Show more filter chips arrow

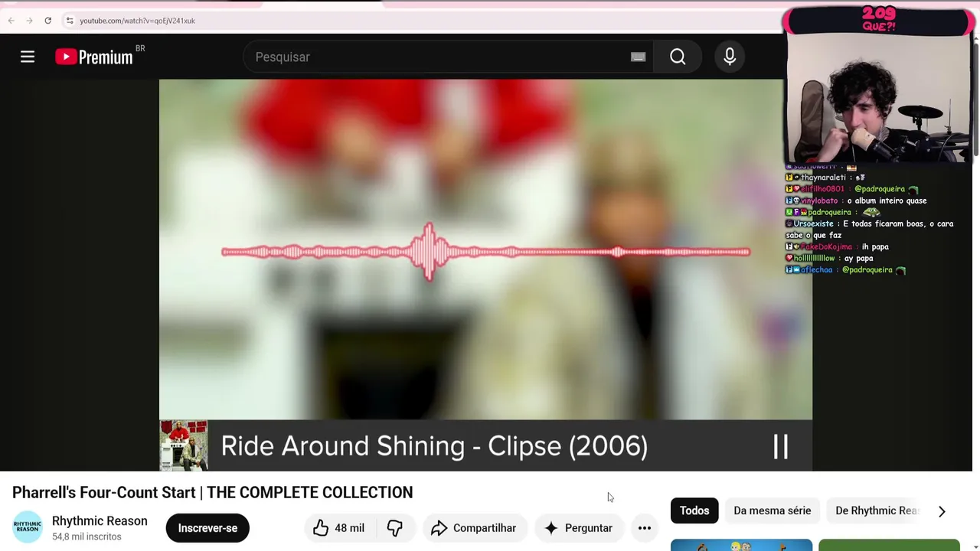(942, 511)
